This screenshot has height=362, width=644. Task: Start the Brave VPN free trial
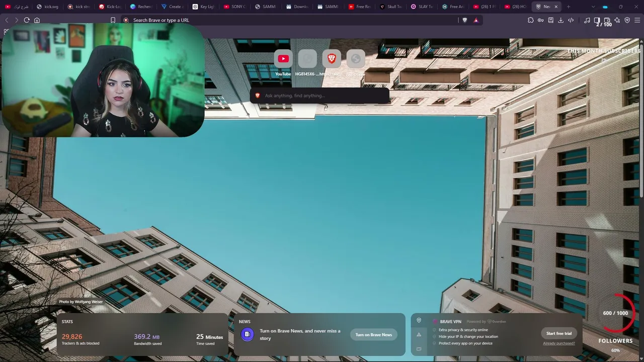click(x=559, y=333)
